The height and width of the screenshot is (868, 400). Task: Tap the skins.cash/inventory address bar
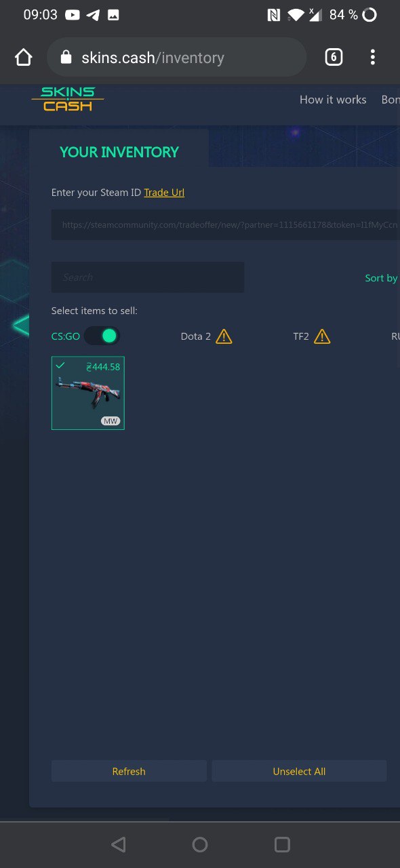[x=176, y=58]
